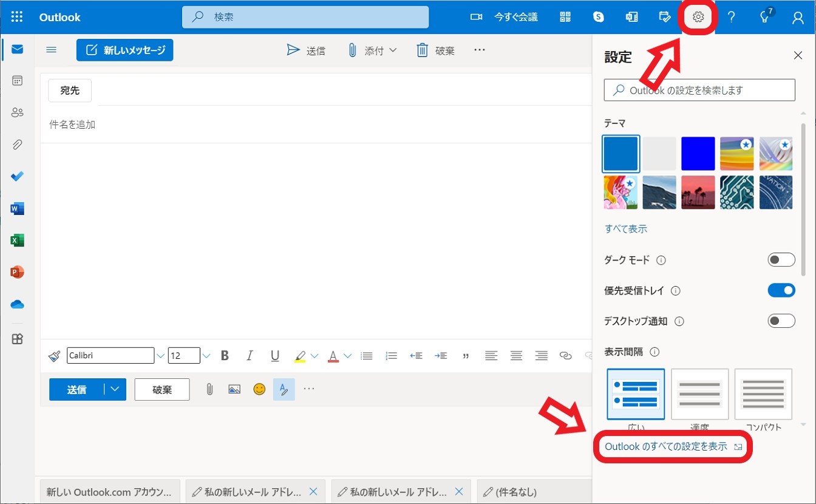816x504 pixels.
Task: Insert emoji using the smiley icon
Action: click(x=259, y=389)
